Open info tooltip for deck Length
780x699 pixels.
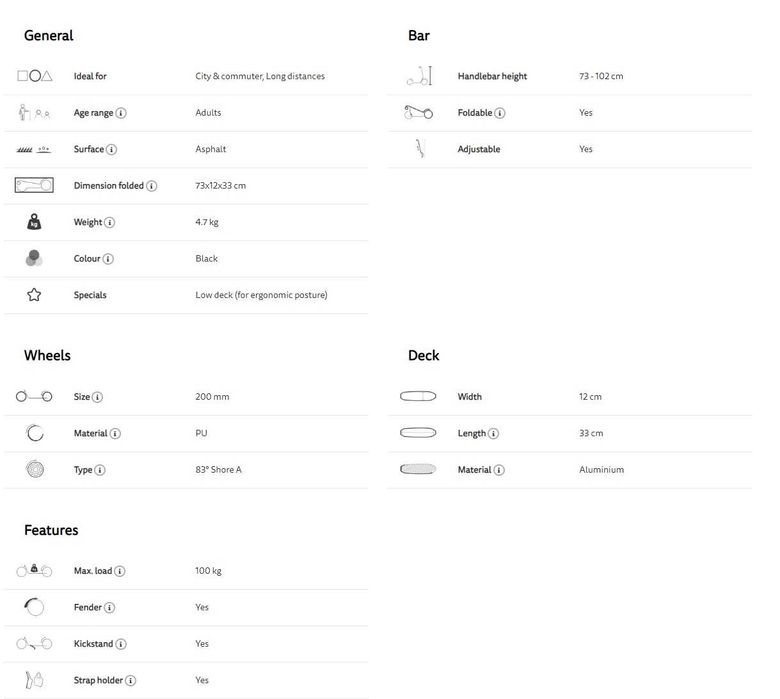(494, 434)
